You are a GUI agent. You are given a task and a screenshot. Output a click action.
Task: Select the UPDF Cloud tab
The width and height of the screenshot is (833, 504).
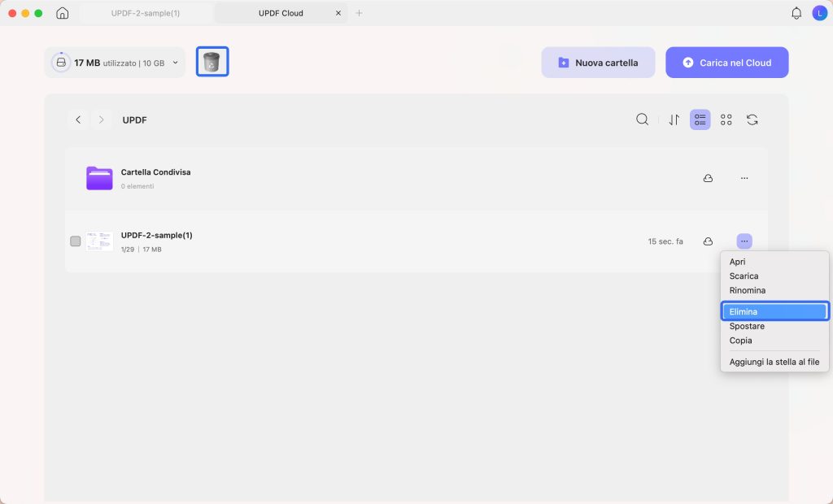pyautogui.click(x=281, y=13)
